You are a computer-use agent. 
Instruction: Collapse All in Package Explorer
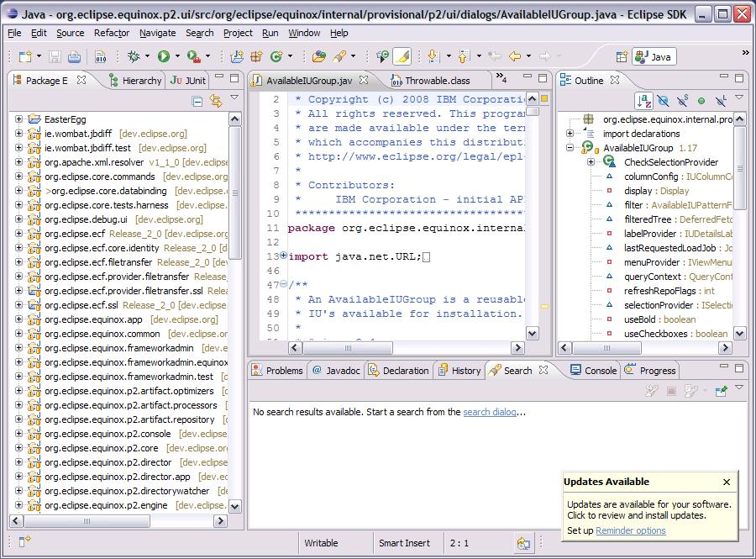tap(197, 101)
